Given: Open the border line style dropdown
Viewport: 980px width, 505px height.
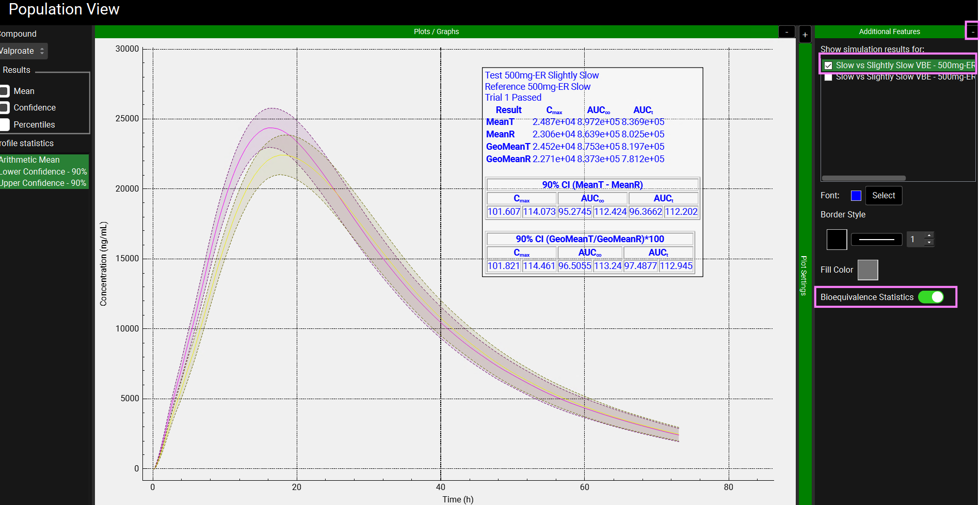Looking at the screenshot, I should click(x=876, y=240).
